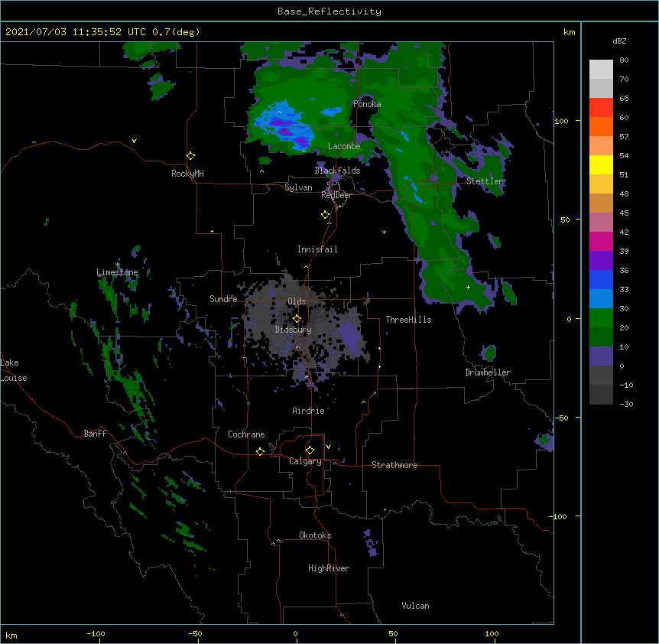This screenshot has height=644, width=659.
Task: Click the -50 tick on bottom axis
Action: coord(195,633)
